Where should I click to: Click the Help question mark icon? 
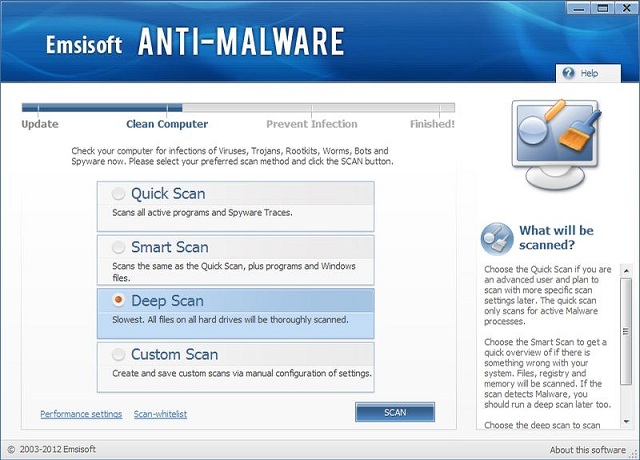point(568,73)
